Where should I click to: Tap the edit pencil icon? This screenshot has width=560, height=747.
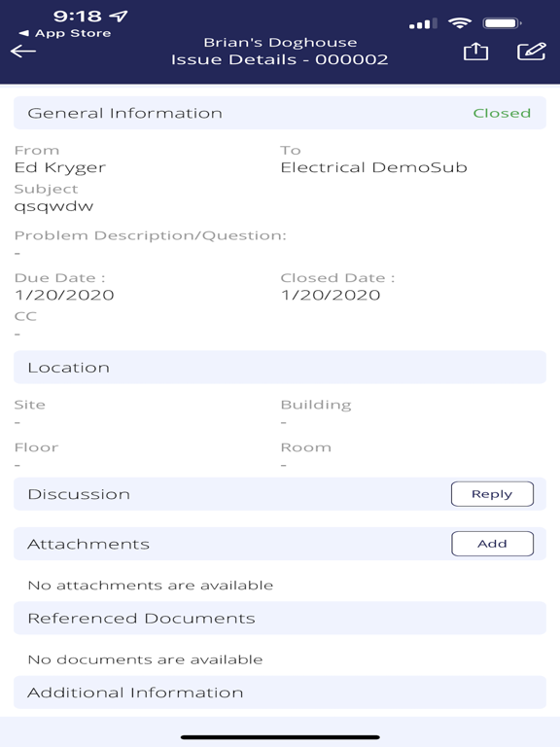click(x=531, y=51)
